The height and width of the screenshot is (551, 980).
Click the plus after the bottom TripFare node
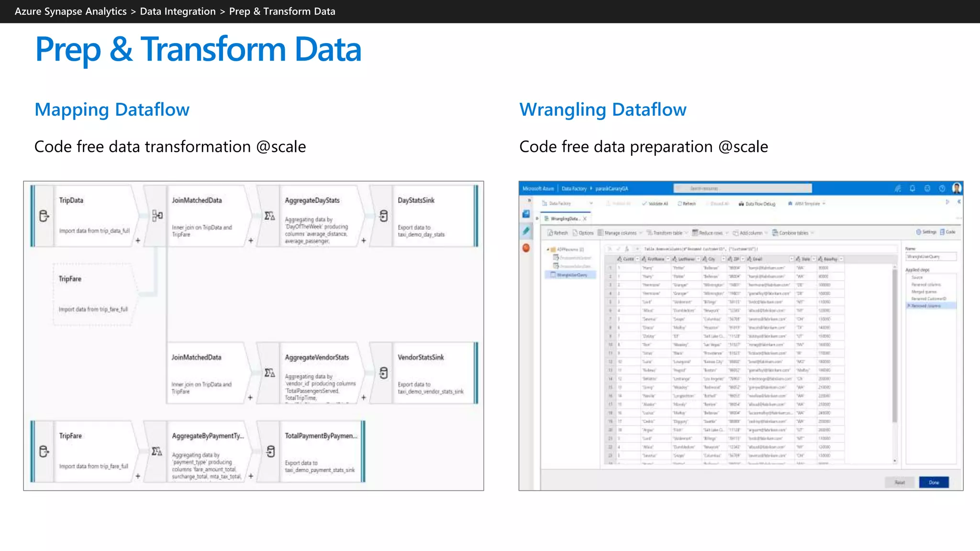click(x=138, y=476)
